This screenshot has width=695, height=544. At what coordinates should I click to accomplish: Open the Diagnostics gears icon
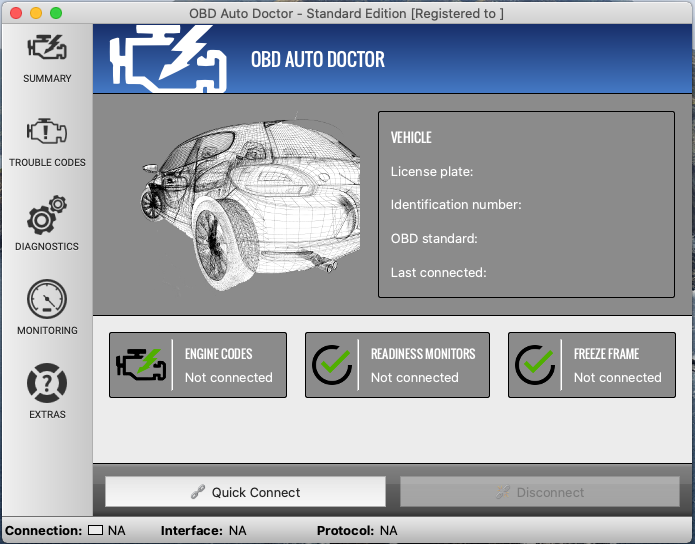(47, 216)
